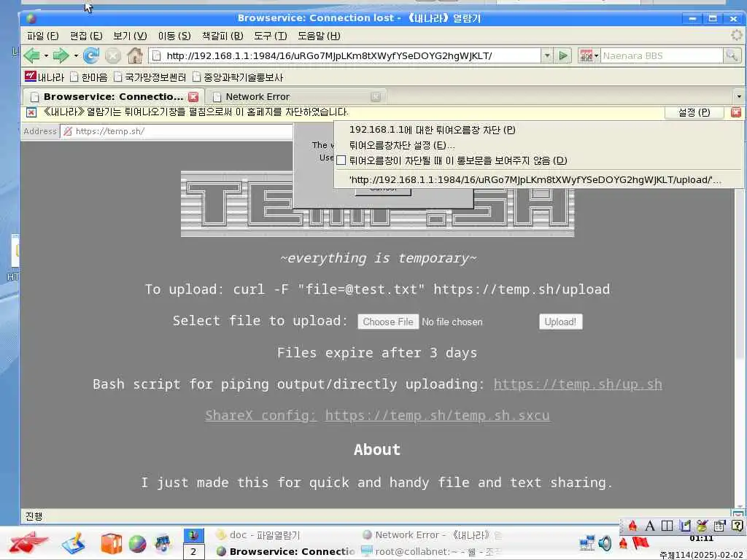Screen dimensions: 747x560
Task: Open the orange file cabinet icon in taskbar
Action: pyautogui.click(x=112, y=543)
